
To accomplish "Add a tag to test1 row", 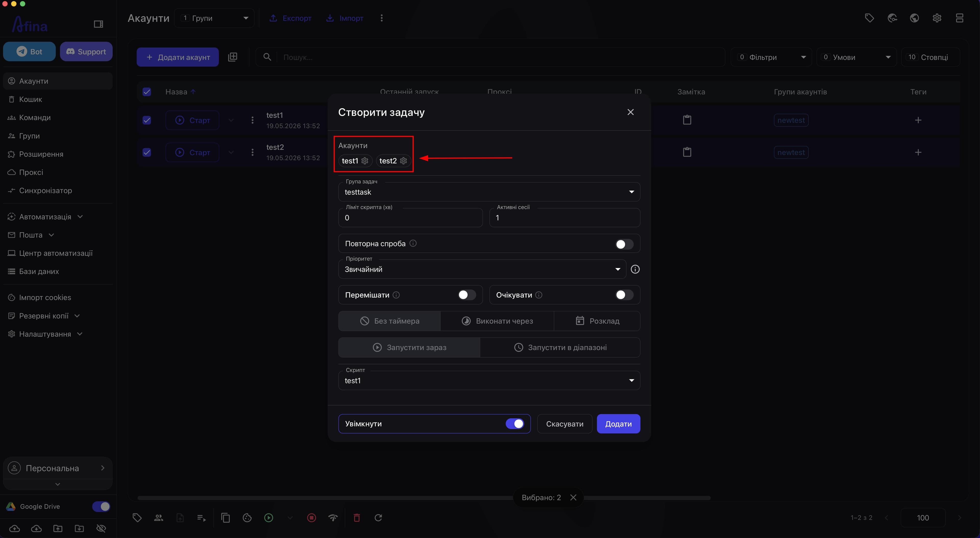I will [x=918, y=120].
